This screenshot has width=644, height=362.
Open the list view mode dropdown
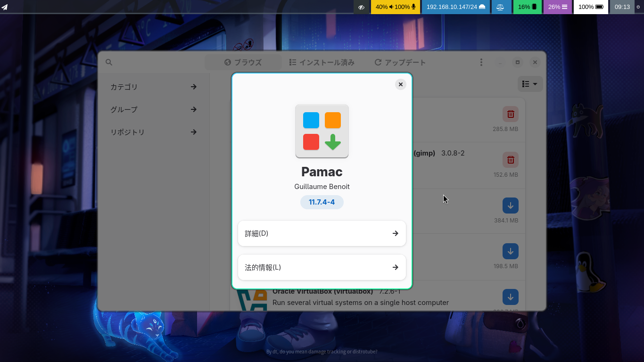(530, 84)
